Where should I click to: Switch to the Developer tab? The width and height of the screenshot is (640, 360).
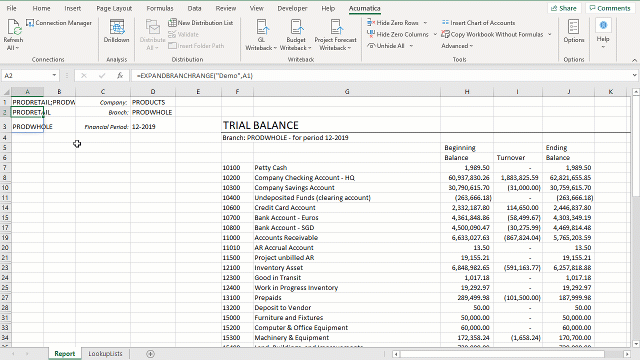292,8
